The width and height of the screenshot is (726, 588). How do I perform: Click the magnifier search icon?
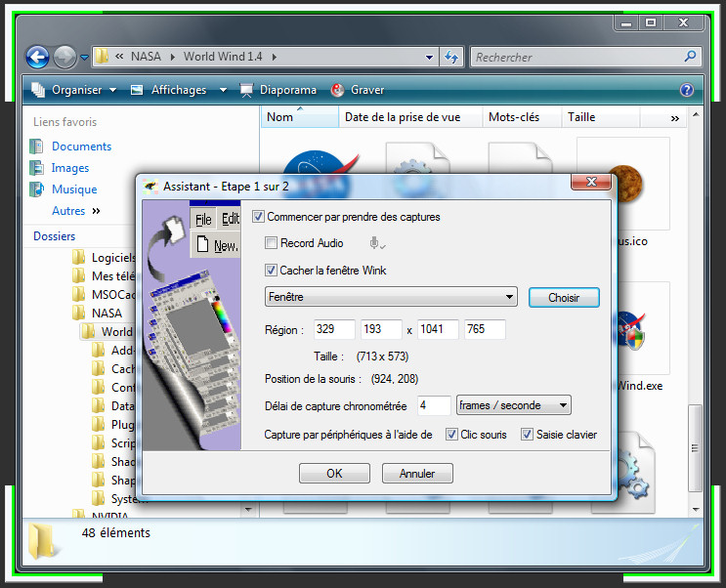(690, 57)
